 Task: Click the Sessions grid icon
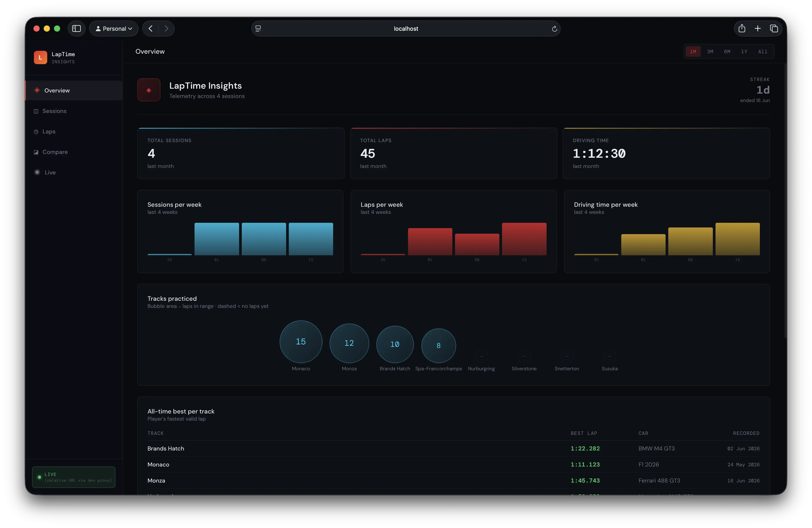[36, 111]
